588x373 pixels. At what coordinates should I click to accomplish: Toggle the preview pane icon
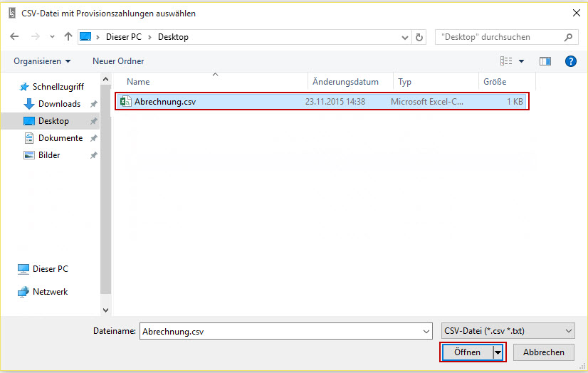[545, 61]
